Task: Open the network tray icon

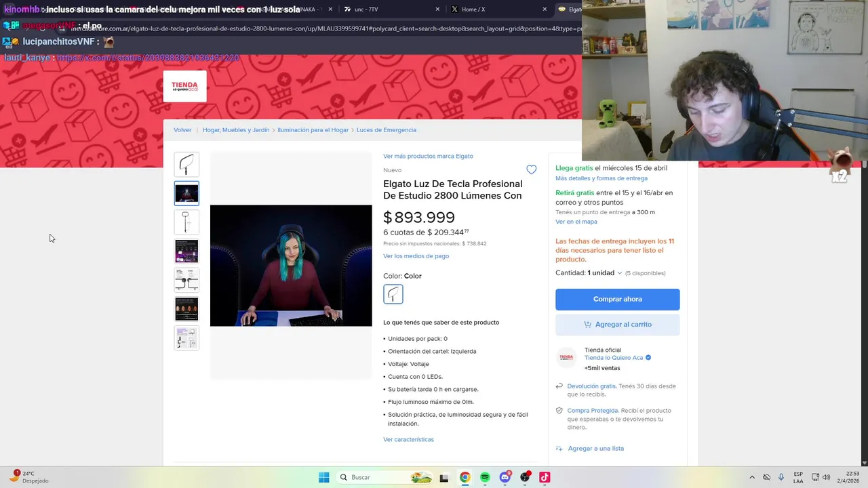Action: point(815,477)
